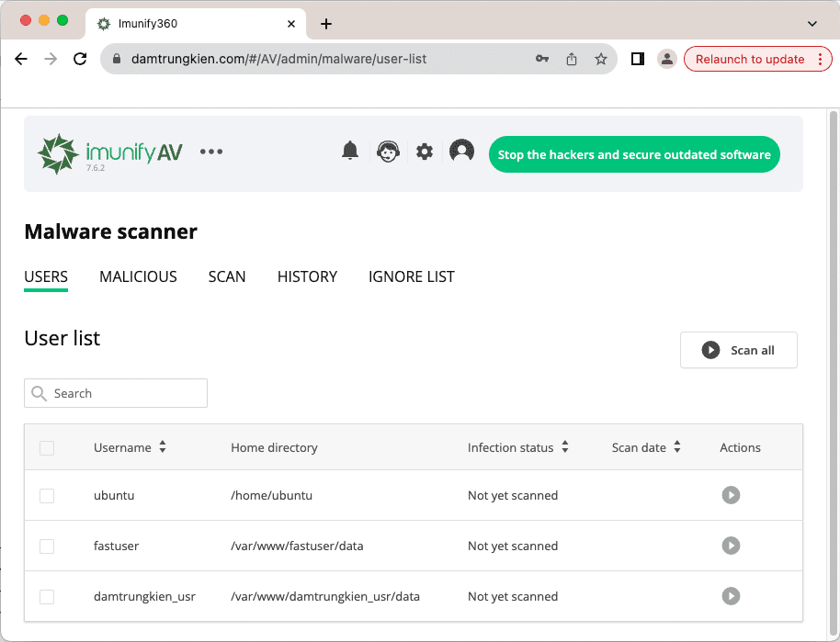Image resolution: width=840 pixels, height=642 pixels.
Task: Click the key icon in the address bar
Action: coord(542,58)
